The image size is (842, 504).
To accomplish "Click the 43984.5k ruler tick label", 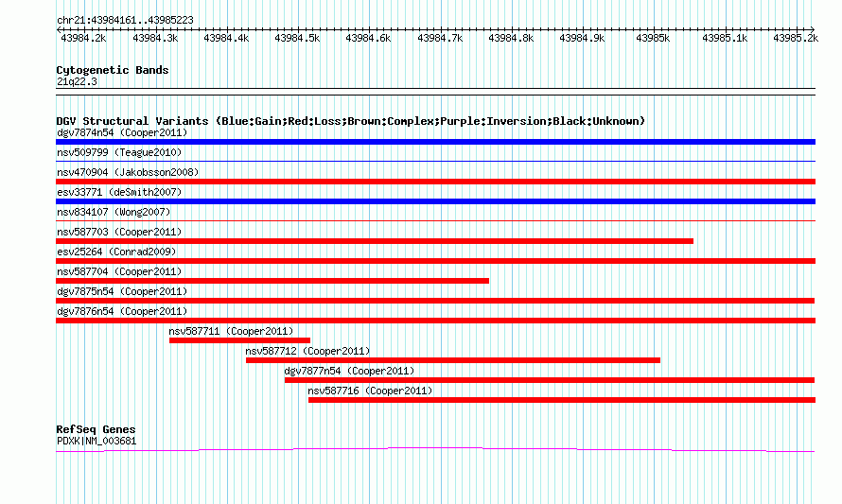I will coord(297,38).
